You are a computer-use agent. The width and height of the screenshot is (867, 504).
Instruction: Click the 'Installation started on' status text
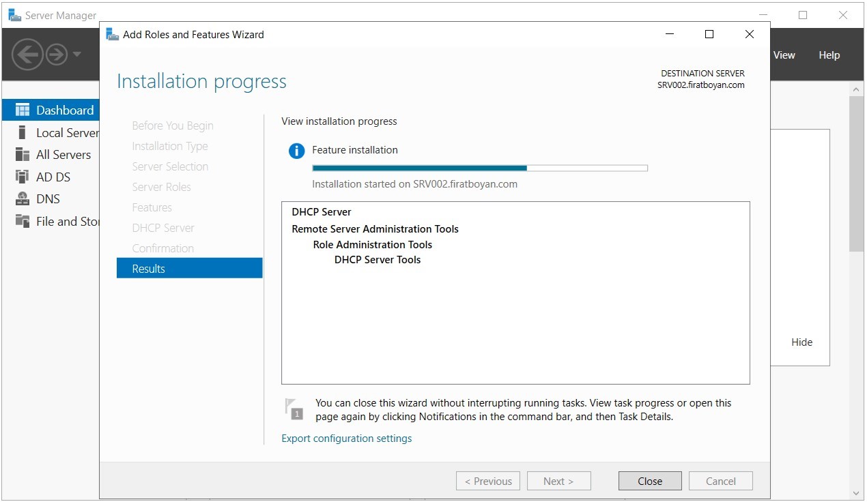click(414, 184)
